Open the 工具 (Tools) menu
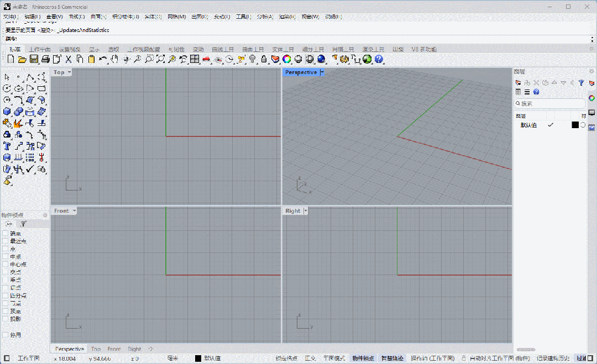 click(243, 17)
